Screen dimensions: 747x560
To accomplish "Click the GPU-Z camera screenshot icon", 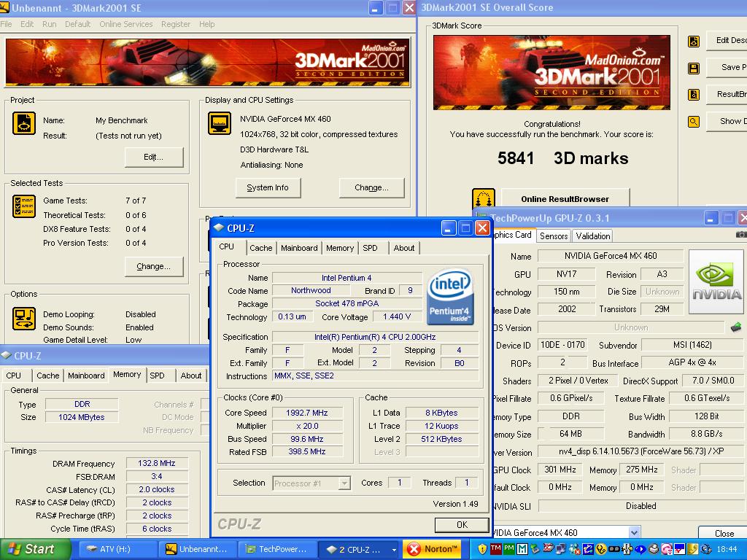I will coord(741,234).
